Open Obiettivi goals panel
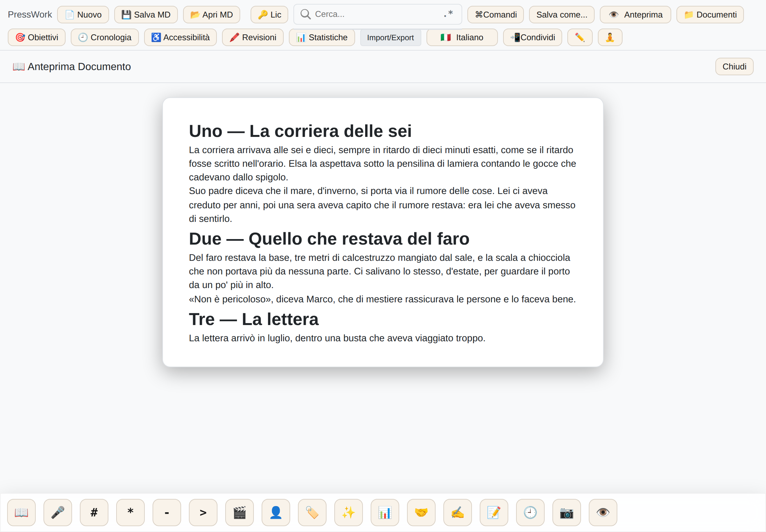The height and width of the screenshot is (532, 766). pos(37,37)
